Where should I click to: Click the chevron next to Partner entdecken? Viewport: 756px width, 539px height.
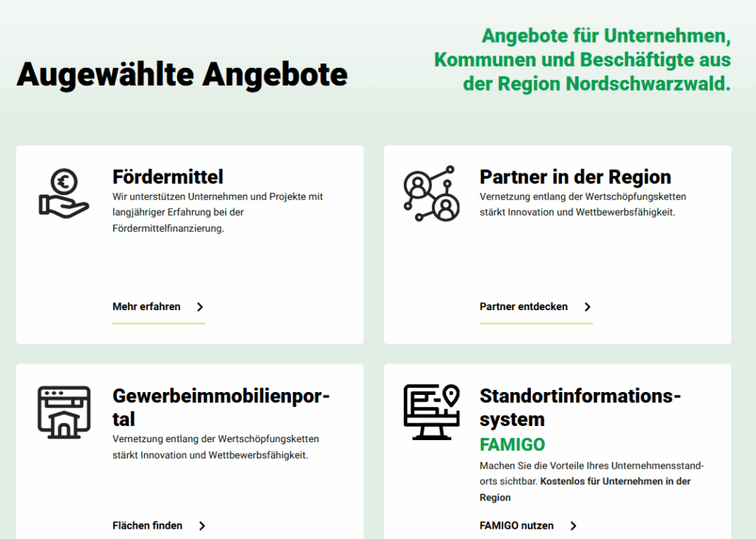pos(588,307)
